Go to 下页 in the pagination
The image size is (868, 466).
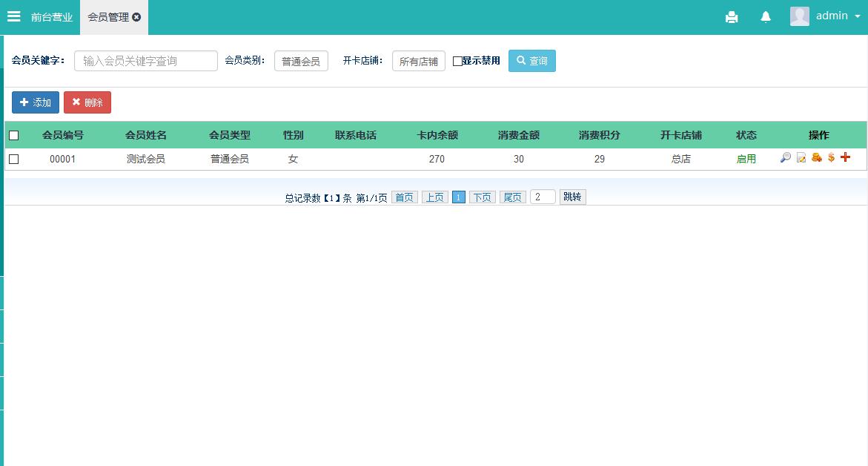482,197
